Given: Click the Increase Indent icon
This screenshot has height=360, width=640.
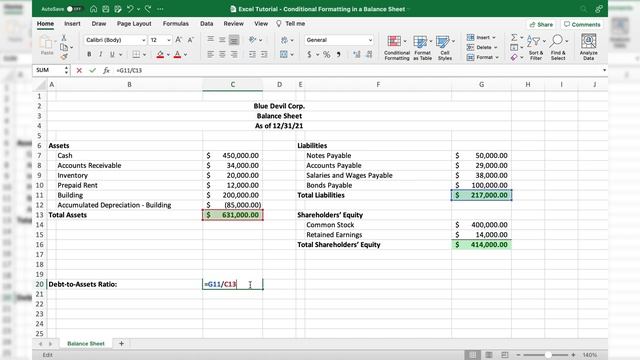Looking at the screenshot, I should pyautogui.click(x=264, y=54).
